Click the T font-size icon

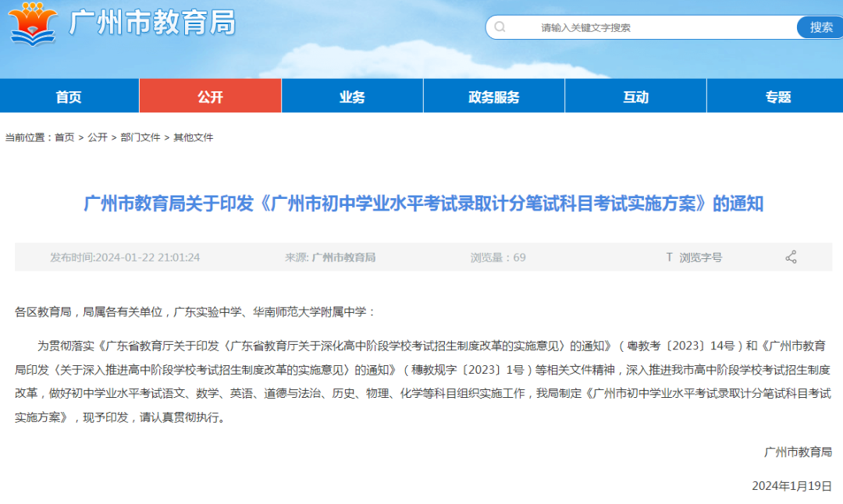(669, 257)
